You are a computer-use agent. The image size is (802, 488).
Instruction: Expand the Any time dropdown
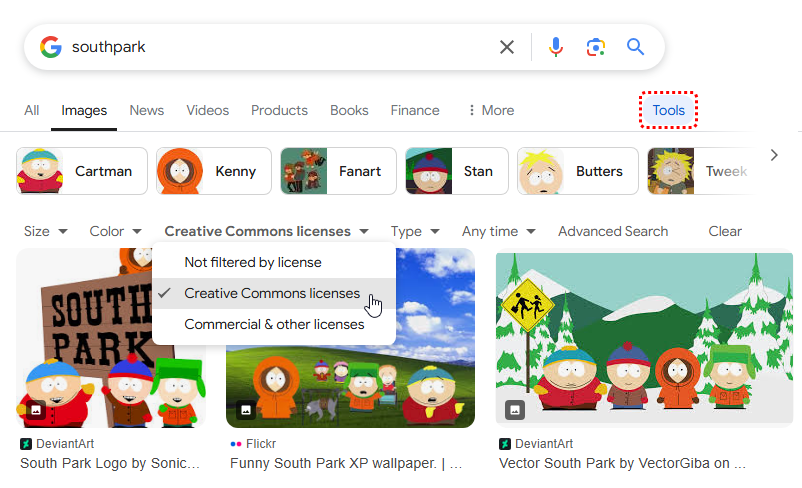point(499,231)
